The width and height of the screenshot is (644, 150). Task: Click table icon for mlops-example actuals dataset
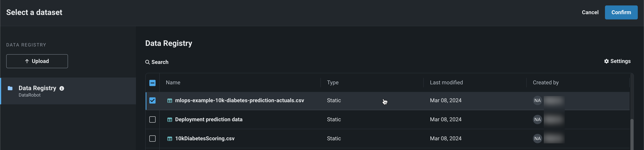pyautogui.click(x=170, y=101)
